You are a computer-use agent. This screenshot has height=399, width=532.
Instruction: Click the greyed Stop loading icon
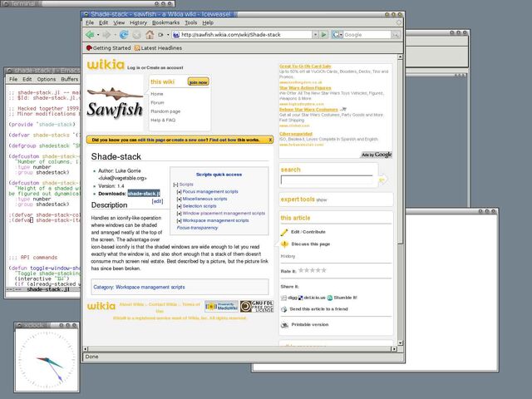click(x=136, y=35)
